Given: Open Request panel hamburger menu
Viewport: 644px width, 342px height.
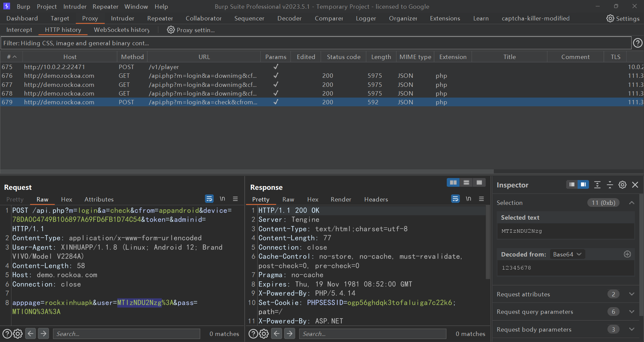Looking at the screenshot, I should (235, 199).
